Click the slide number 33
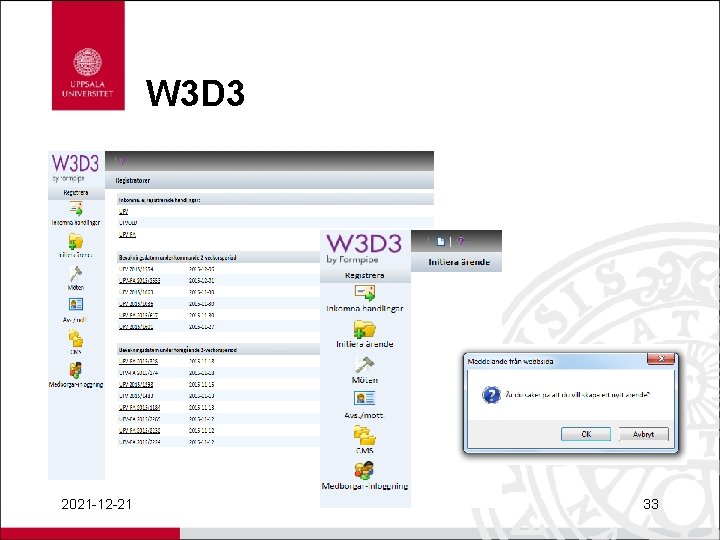 point(651,504)
